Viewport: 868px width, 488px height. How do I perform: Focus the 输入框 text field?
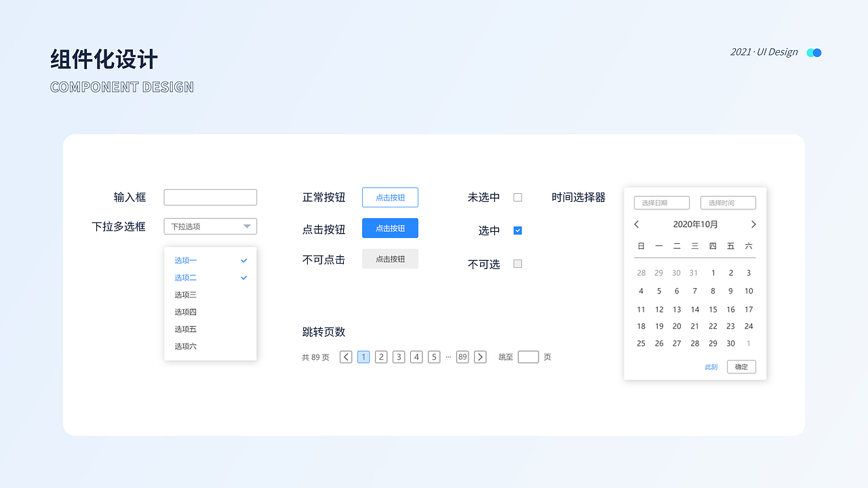(210, 197)
